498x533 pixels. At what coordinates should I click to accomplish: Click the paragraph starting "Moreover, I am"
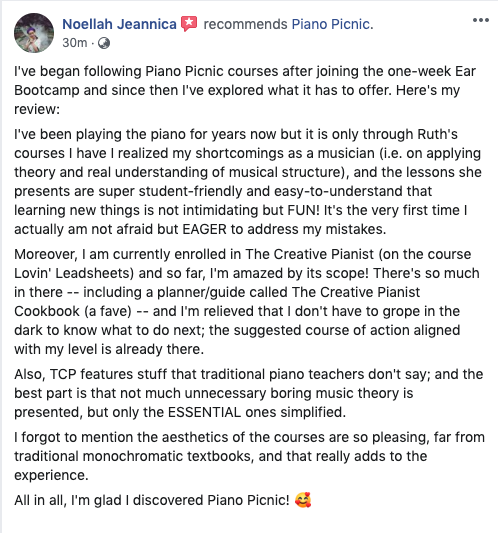click(247, 302)
